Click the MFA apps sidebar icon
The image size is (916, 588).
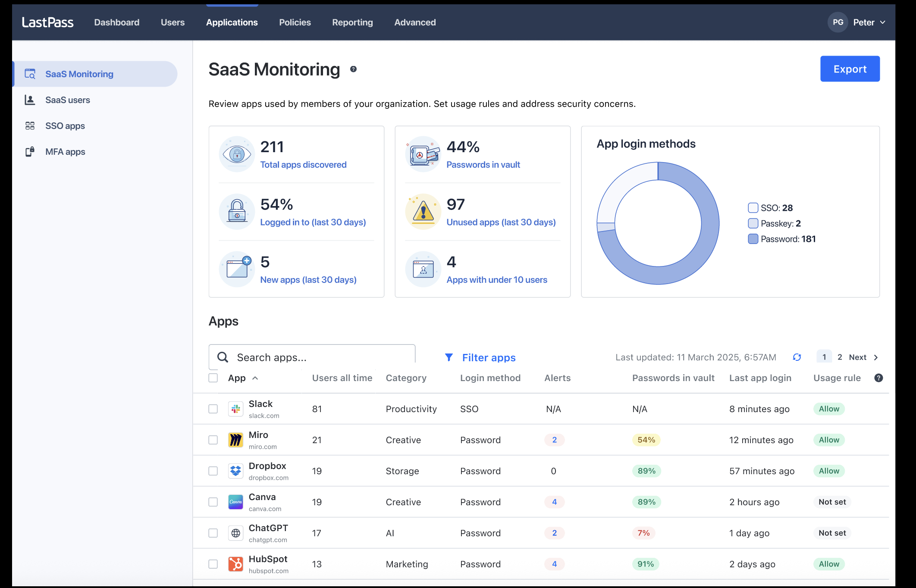coord(30,152)
